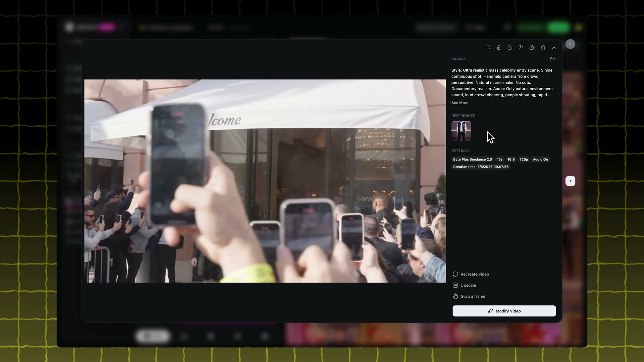The image size is (644, 362).
Task: Select Grab a frame
Action: (x=469, y=296)
